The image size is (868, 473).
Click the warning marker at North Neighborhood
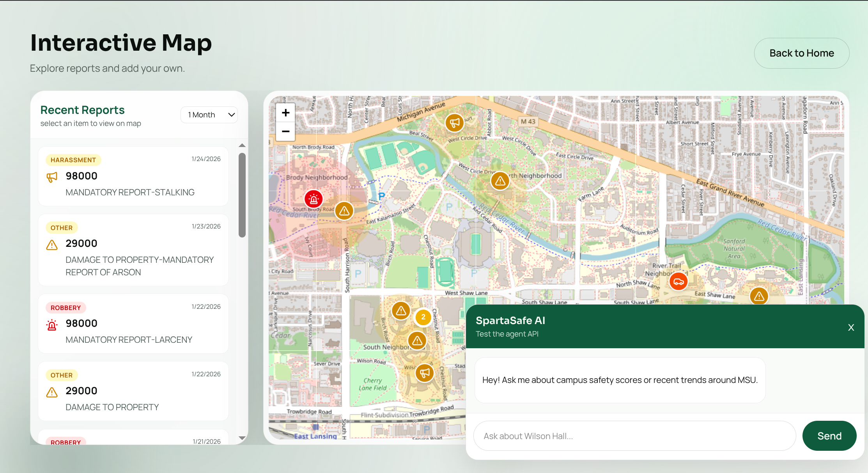(500, 181)
